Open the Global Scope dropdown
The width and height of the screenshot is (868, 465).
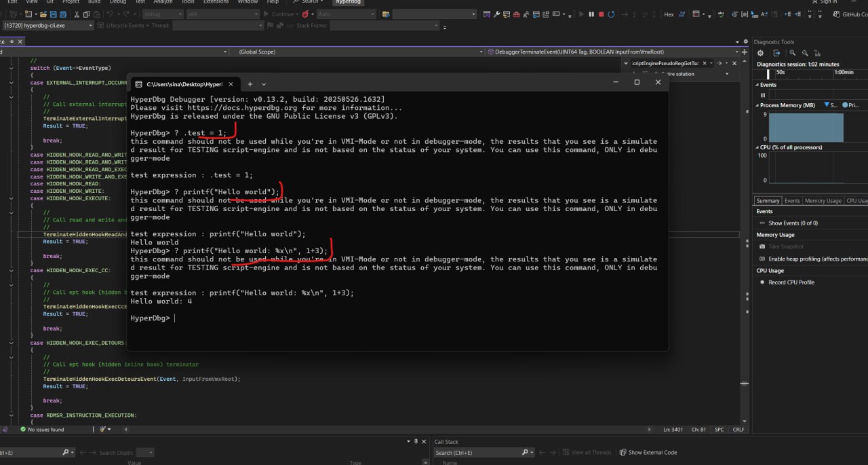pyautogui.click(x=361, y=52)
